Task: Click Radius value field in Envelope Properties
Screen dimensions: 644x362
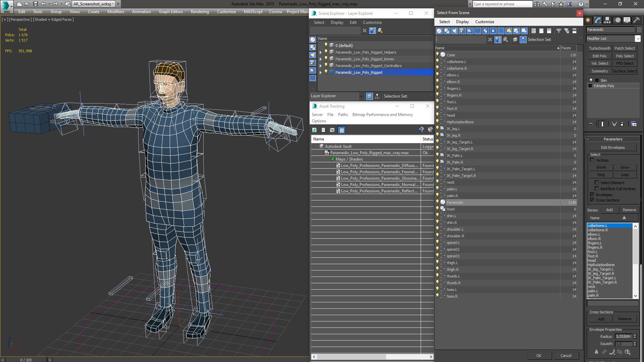Action: coord(624,336)
